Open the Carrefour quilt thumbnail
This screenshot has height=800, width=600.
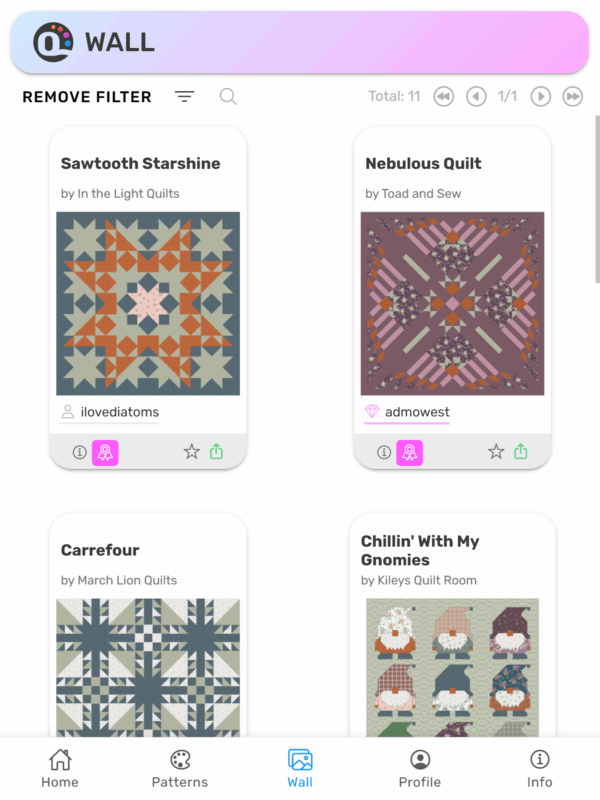[x=148, y=665]
